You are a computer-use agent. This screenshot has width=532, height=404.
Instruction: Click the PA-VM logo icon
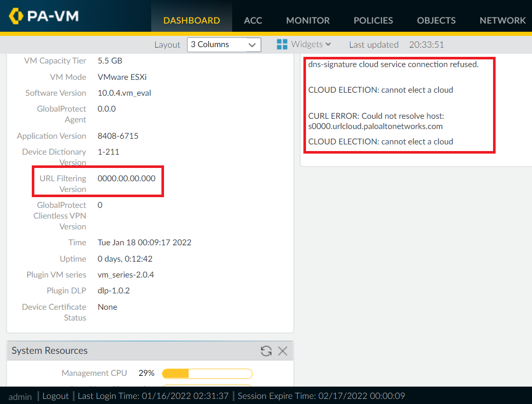tap(16, 16)
